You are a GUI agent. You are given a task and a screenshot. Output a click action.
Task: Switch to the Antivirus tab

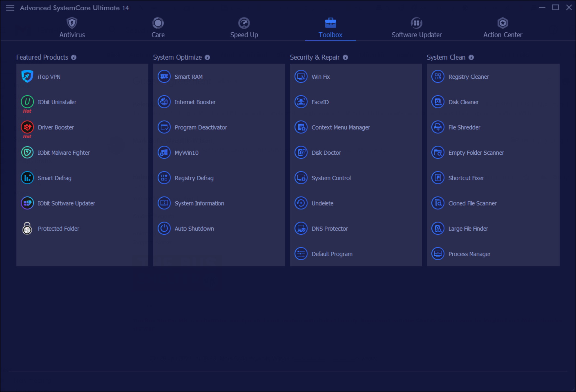(x=71, y=27)
